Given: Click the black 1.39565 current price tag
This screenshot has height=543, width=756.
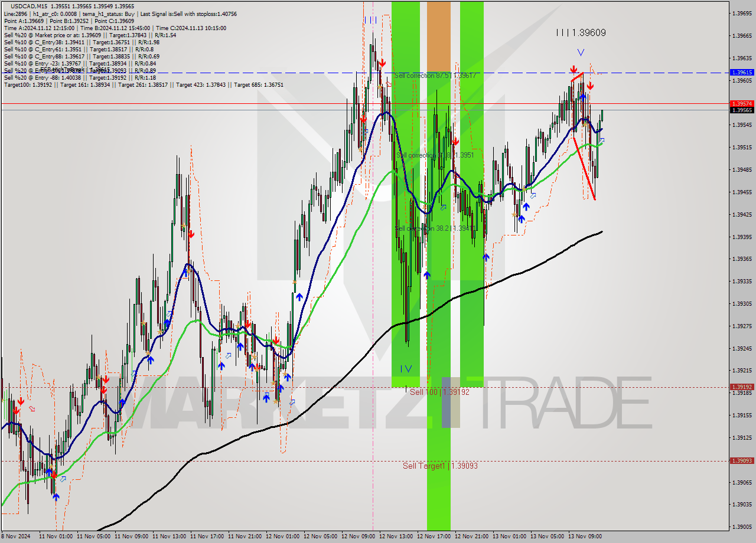Looking at the screenshot, I should tap(742, 110).
